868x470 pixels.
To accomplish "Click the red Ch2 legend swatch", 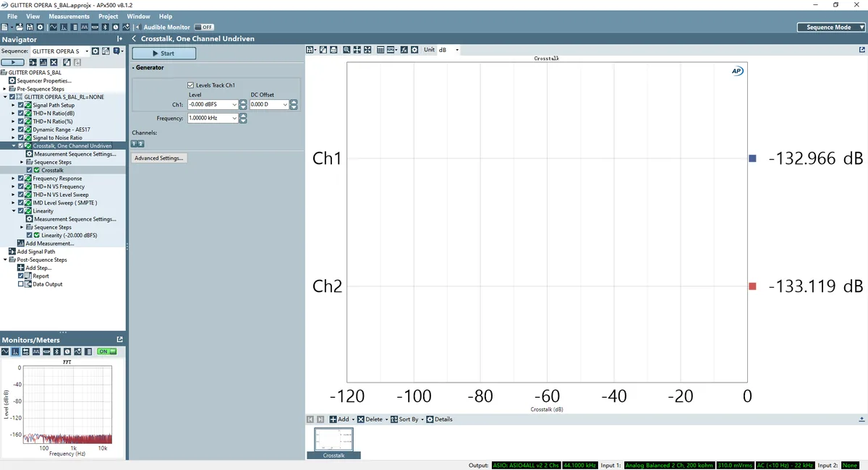I will (x=752, y=286).
